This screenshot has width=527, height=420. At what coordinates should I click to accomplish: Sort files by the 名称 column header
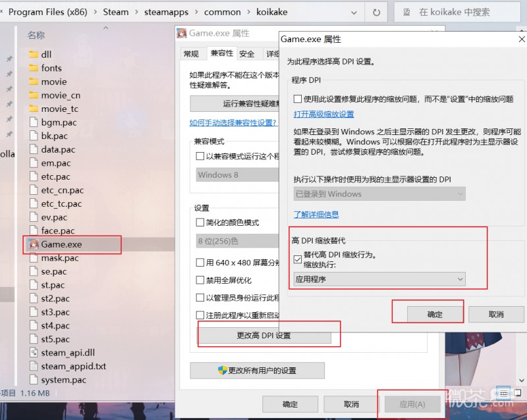(36, 35)
